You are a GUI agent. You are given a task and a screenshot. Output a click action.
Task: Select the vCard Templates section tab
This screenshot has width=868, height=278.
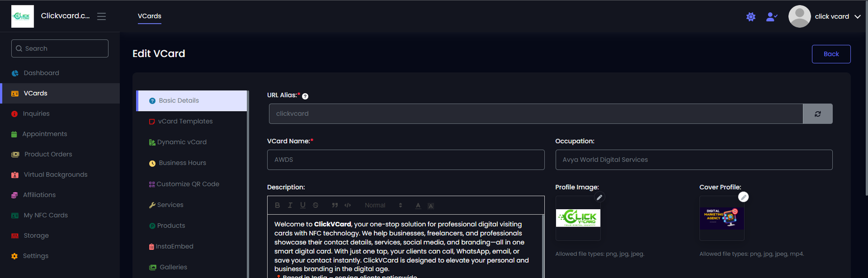(x=192, y=121)
